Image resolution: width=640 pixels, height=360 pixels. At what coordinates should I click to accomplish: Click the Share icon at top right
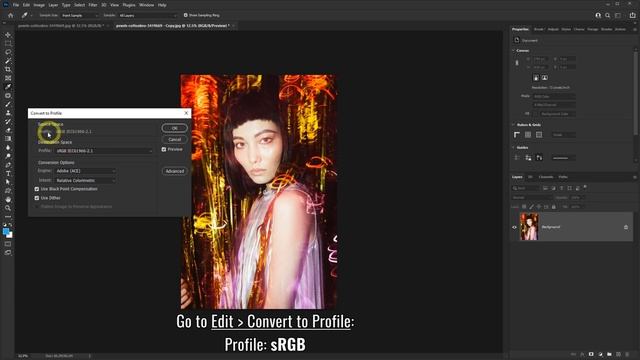(633, 16)
